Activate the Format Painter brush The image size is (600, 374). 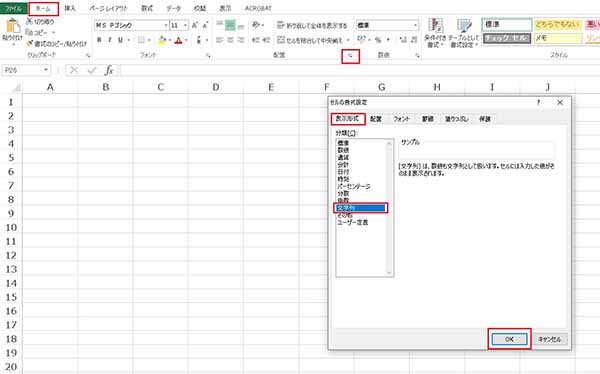[56, 44]
